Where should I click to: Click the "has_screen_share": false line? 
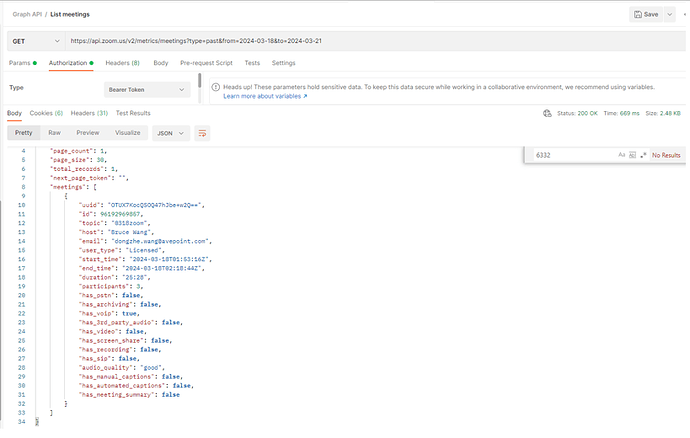pos(125,341)
